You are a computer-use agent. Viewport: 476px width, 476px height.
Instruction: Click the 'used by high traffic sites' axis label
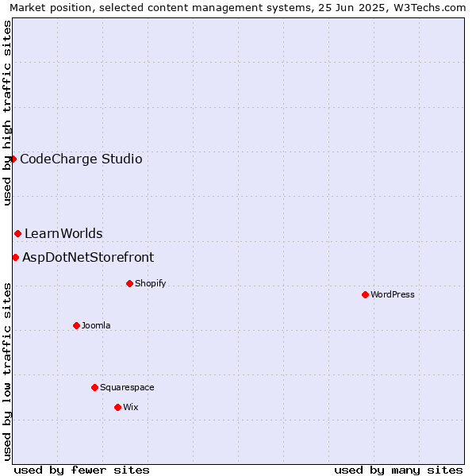pos(7,113)
